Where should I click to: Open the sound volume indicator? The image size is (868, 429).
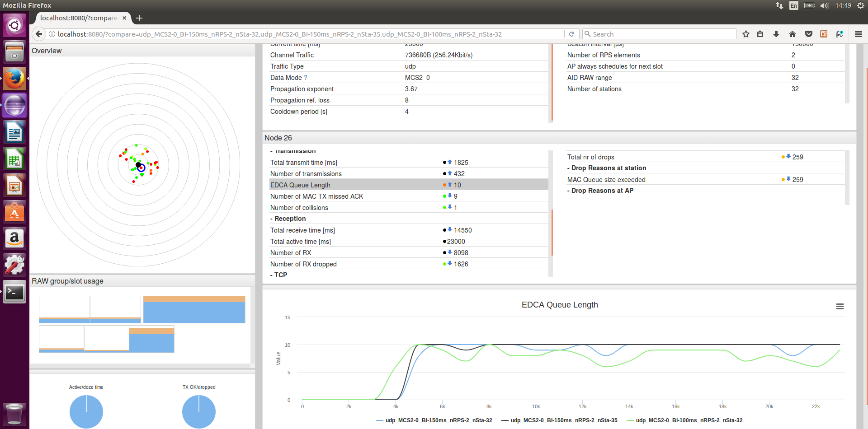tap(825, 5)
